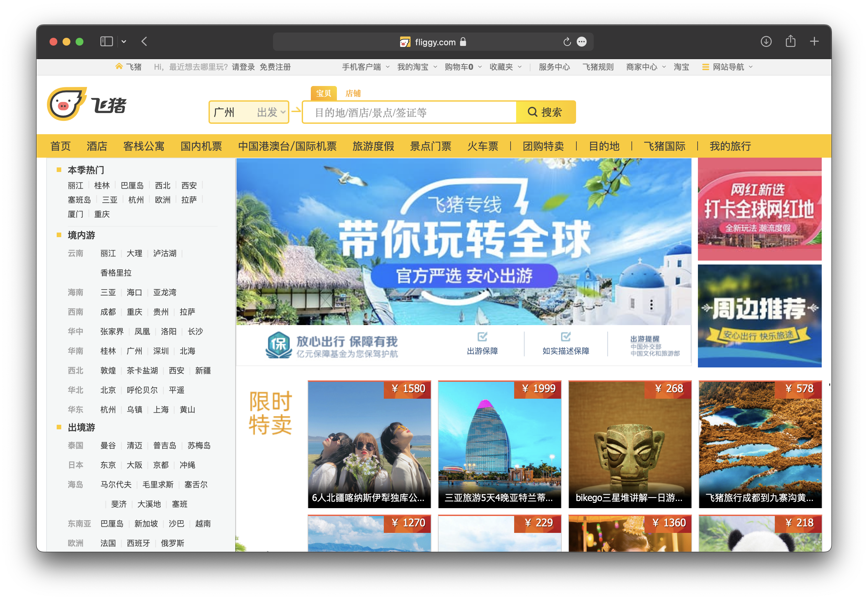Click the magnifier icon in search button
This screenshot has height=600, width=868.
click(x=532, y=112)
